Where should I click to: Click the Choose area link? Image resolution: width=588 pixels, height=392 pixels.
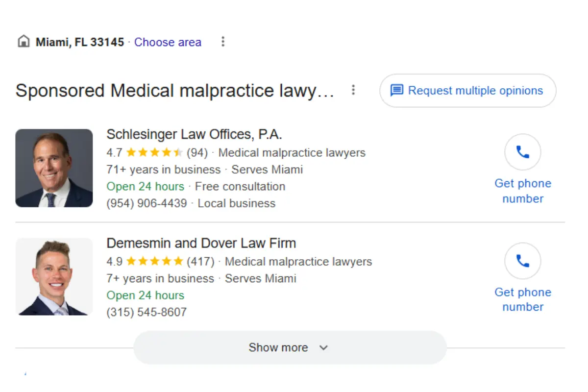168,42
